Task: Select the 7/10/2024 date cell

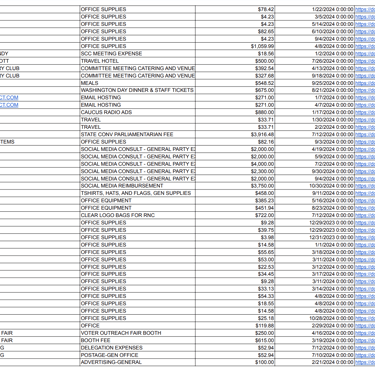Action: (315, 355)
